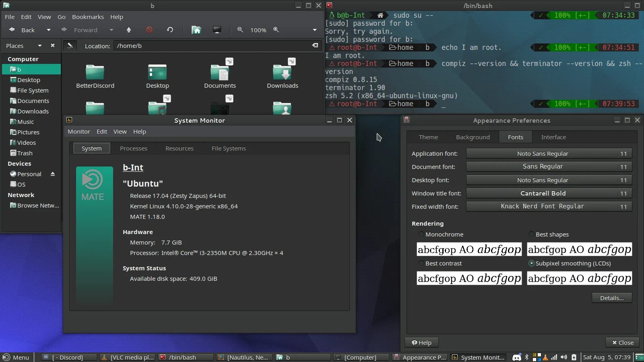
Task: Switch to the Discord taskbar window
Action: pos(69,357)
